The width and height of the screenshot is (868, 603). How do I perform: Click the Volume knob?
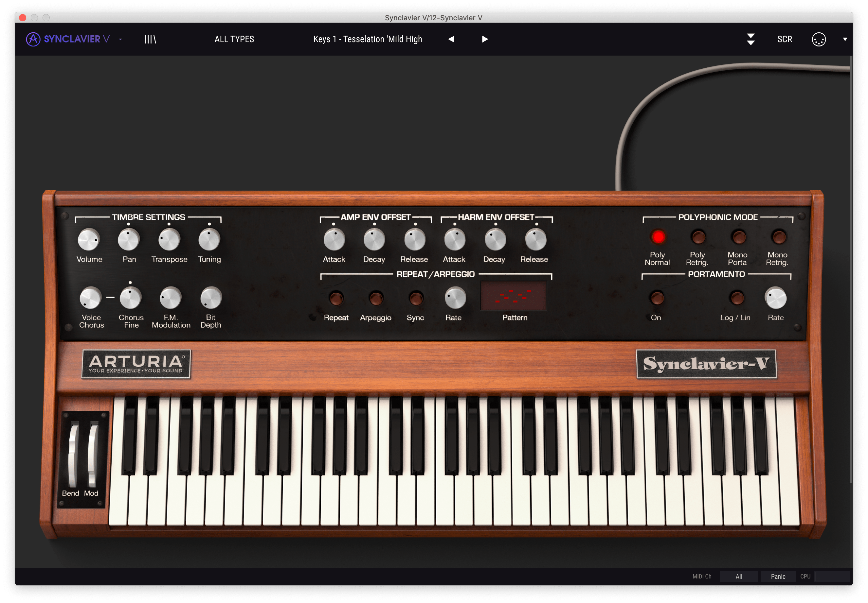(x=88, y=240)
